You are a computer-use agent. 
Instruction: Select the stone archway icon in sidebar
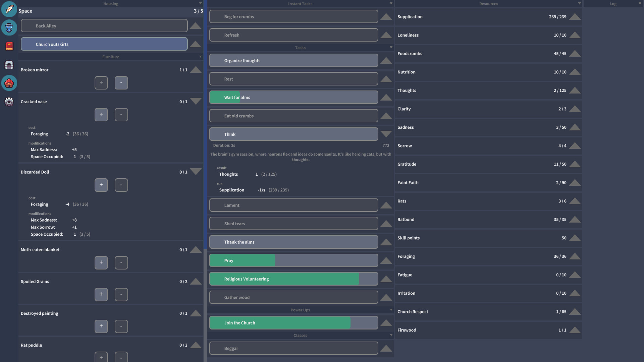[x=9, y=65]
